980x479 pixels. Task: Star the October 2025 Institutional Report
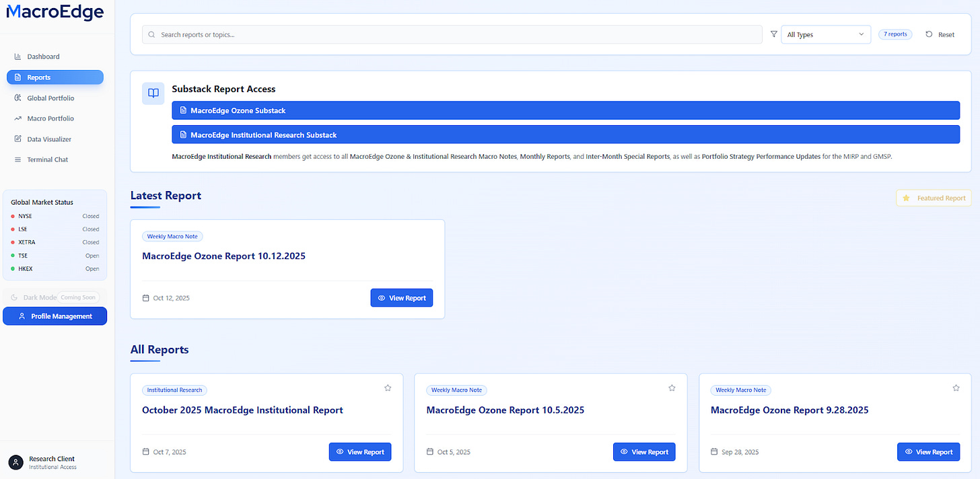coord(388,388)
